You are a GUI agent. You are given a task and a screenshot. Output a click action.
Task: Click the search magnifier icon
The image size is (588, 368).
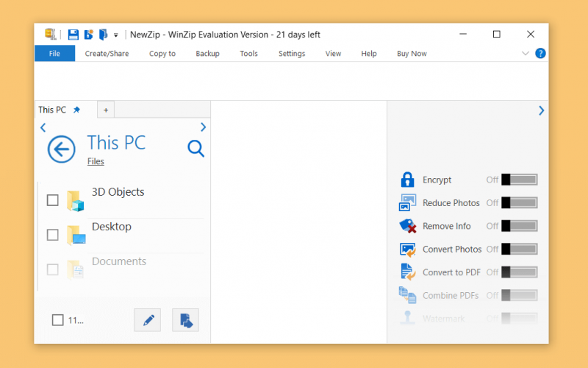(196, 149)
